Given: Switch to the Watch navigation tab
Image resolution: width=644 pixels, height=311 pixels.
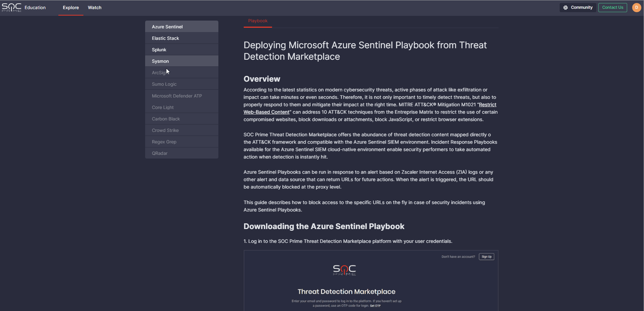Looking at the screenshot, I should tap(95, 7).
